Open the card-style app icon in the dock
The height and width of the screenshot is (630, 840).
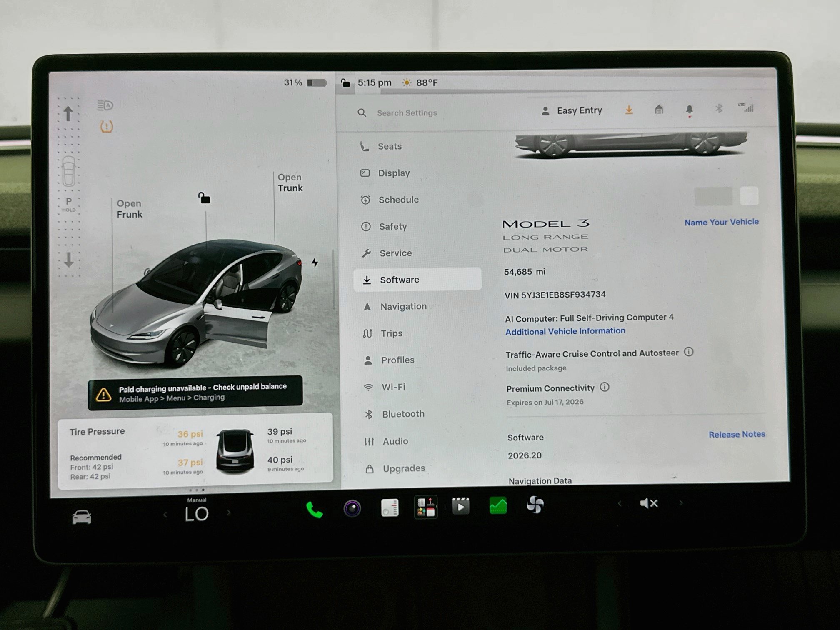[390, 508]
